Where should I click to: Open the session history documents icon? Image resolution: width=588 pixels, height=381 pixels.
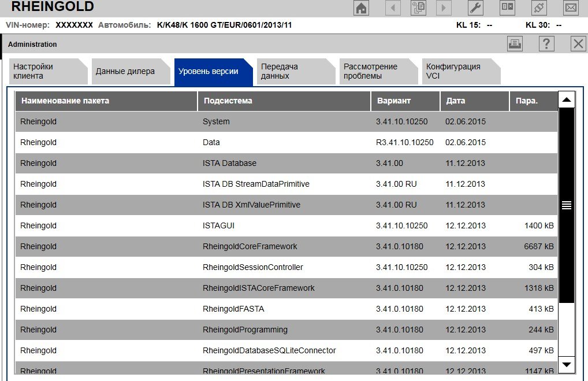pos(418,8)
